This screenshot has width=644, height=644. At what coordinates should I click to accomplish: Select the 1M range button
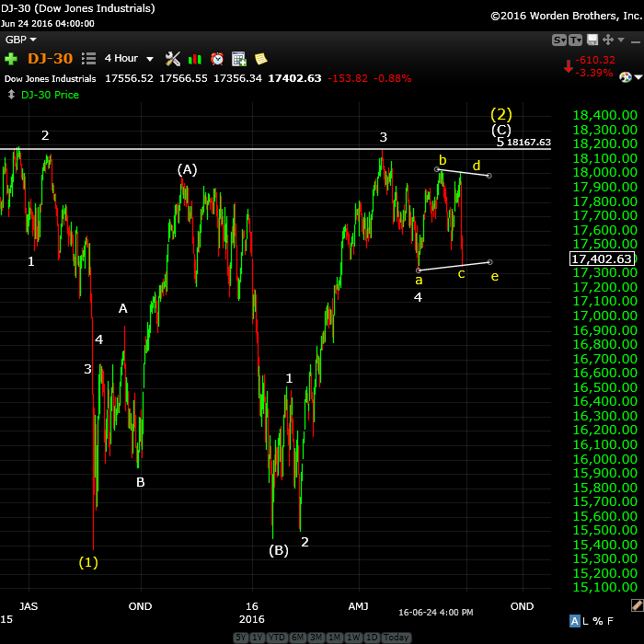pyautogui.click(x=334, y=638)
